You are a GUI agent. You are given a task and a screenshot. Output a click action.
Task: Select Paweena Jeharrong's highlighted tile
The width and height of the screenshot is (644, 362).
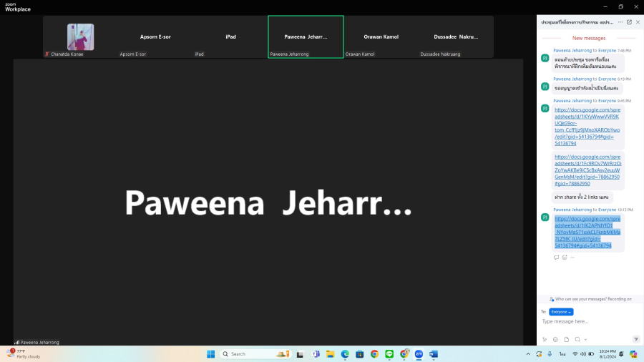[x=306, y=37]
